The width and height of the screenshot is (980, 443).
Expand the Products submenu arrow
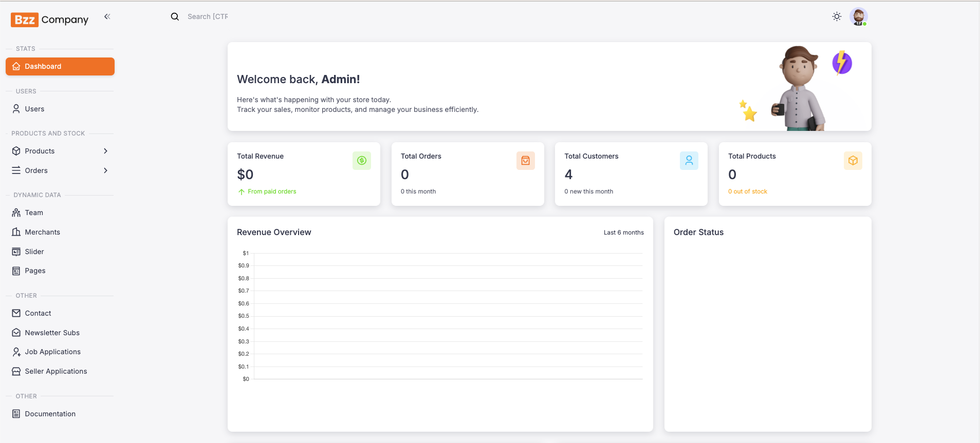[105, 151]
